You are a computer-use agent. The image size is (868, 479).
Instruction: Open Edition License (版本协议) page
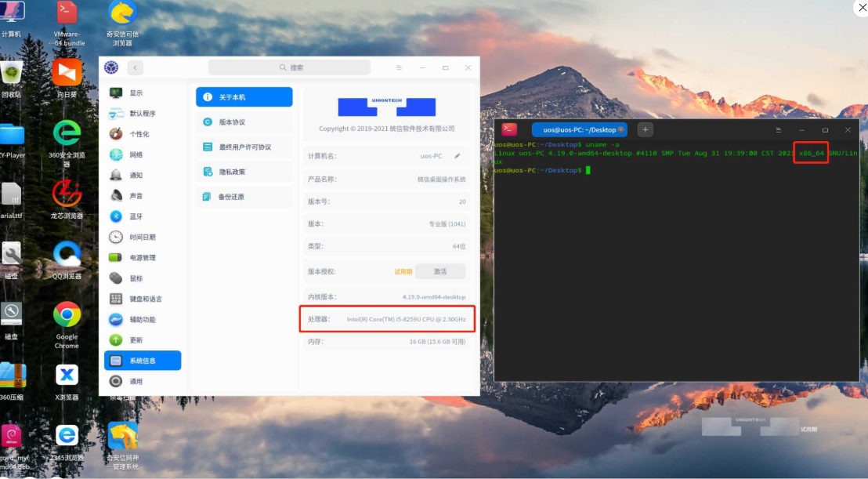pos(244,122)
